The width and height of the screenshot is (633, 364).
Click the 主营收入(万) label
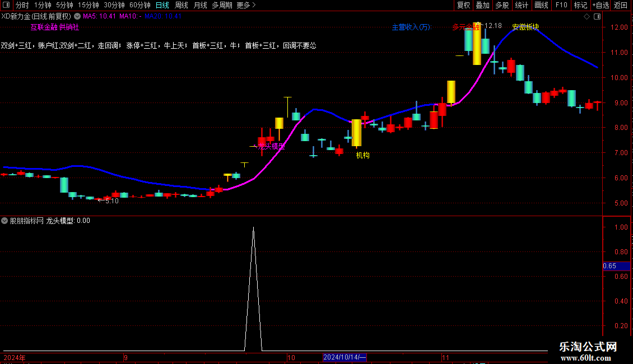[412, 27]
